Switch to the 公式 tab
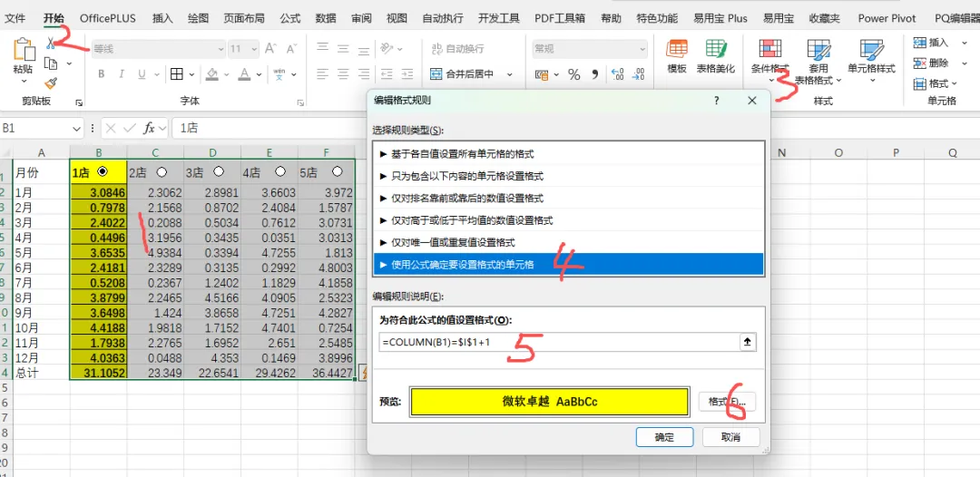 click(290, 18)
